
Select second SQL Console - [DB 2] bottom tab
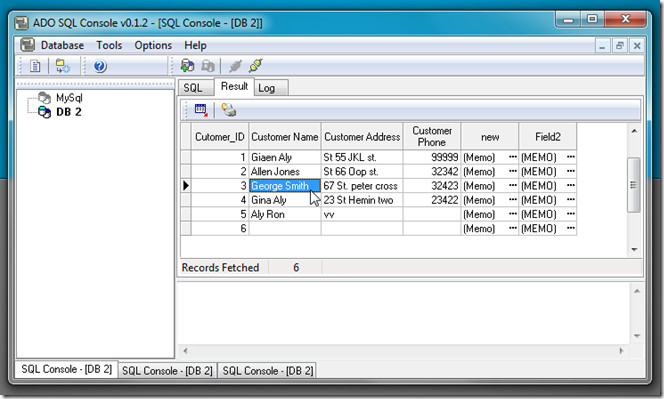167,371
